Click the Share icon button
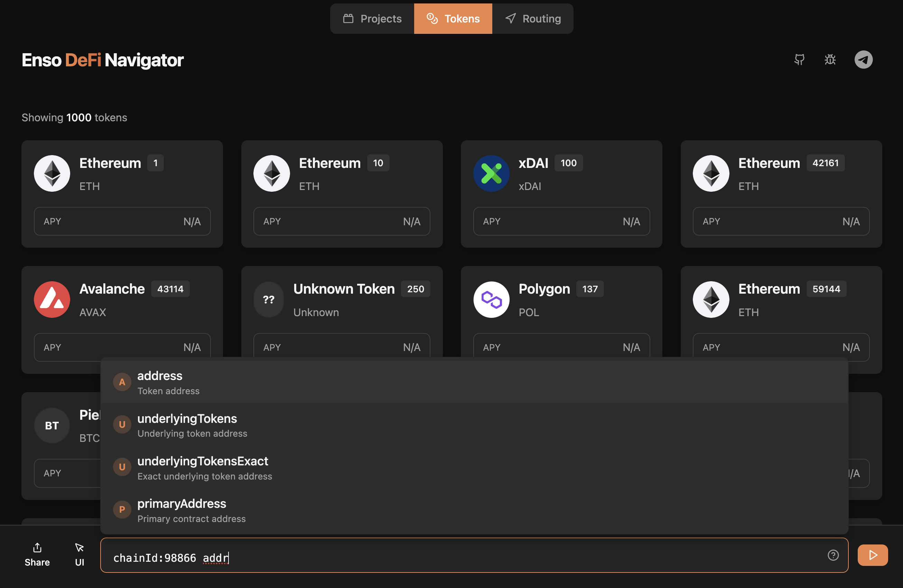The width and height of the screenshot is (903, 588). pyautogui.click(x=37, y=554)
